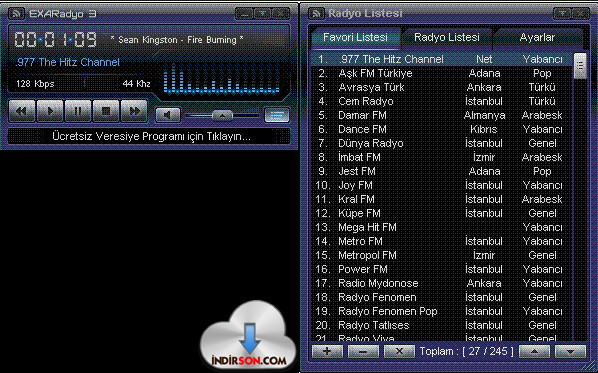Close the EXARadyo player window

(281, 14)
